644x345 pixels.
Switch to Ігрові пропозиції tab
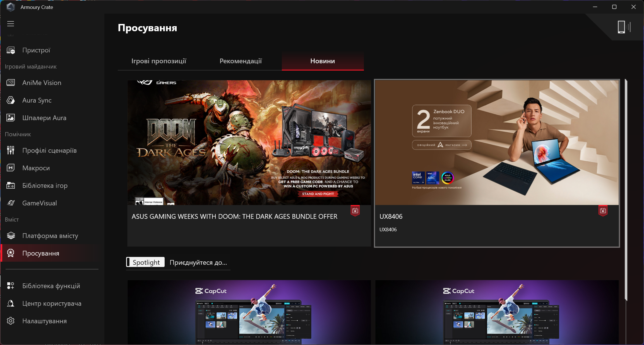[159, 61]
